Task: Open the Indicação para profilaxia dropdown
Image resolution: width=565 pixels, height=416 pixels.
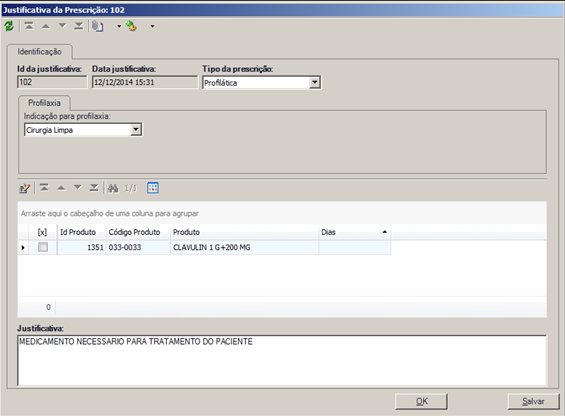Action: (x=136, y=130)
